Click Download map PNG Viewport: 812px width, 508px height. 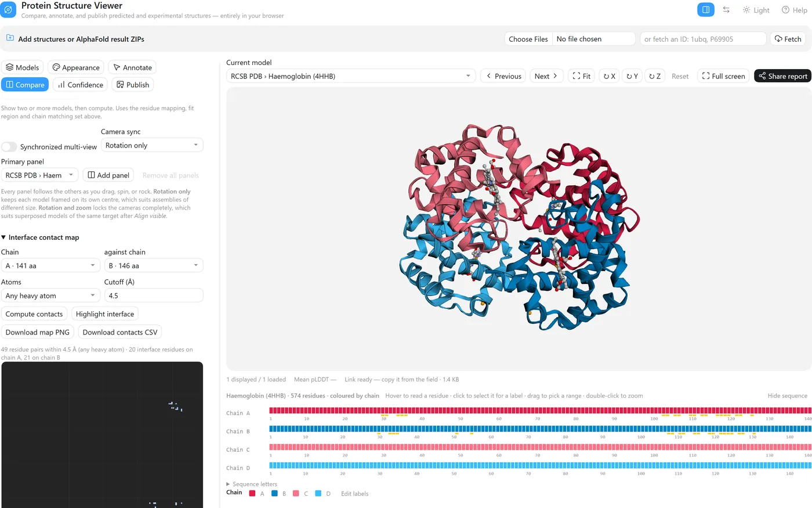38,332
